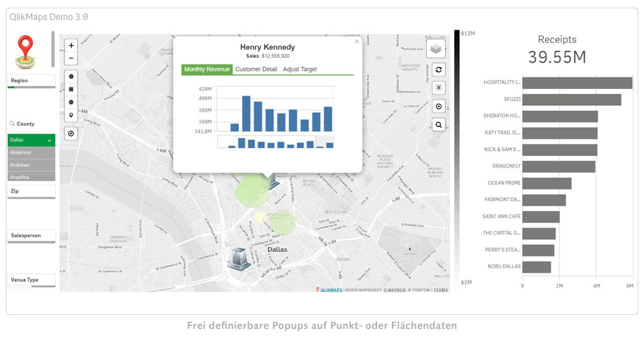Click the small yellow circle on the map
Viewport: 644px width, 357px height.
pos(260,217)
